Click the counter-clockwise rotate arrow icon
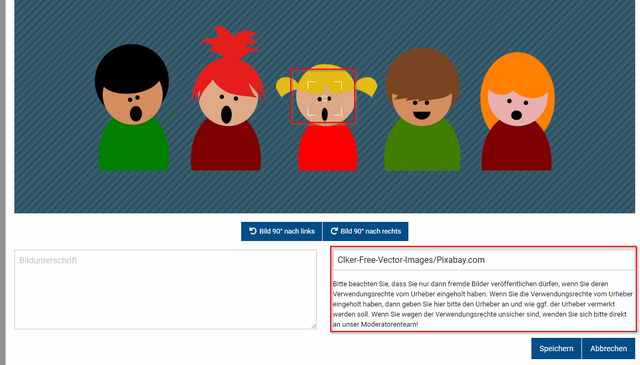The width and height of the screenshot is (640, 365). [253, 231]
